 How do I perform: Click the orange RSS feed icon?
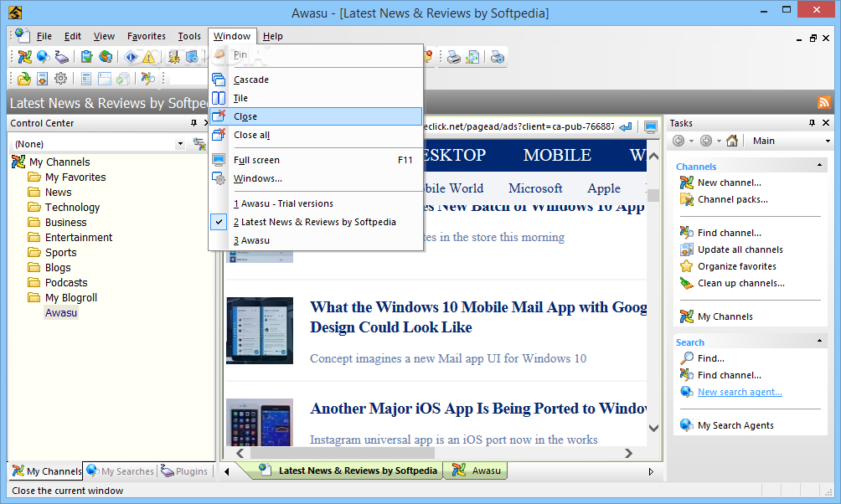824,102
